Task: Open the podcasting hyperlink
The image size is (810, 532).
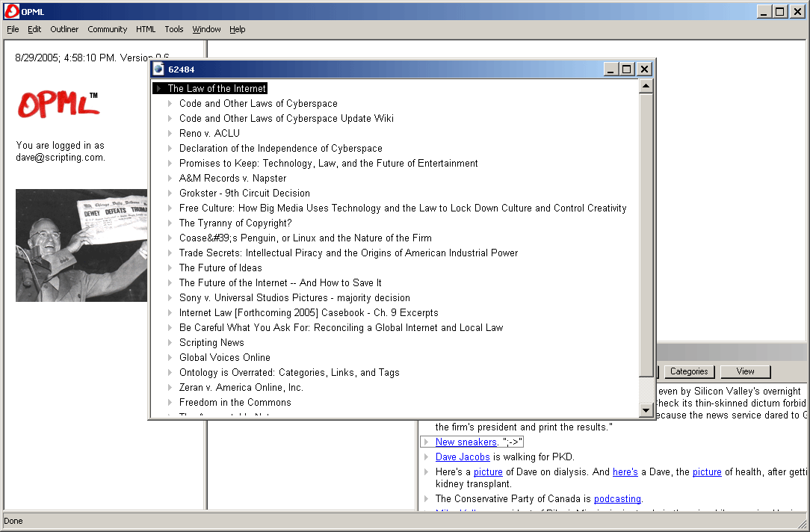Action: pos(617,499)
